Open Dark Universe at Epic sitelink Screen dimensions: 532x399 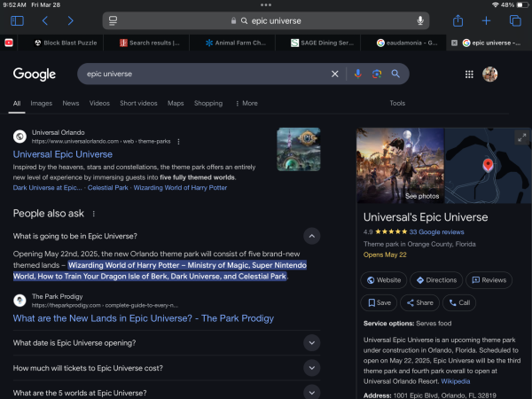click(x=48, y=188)
